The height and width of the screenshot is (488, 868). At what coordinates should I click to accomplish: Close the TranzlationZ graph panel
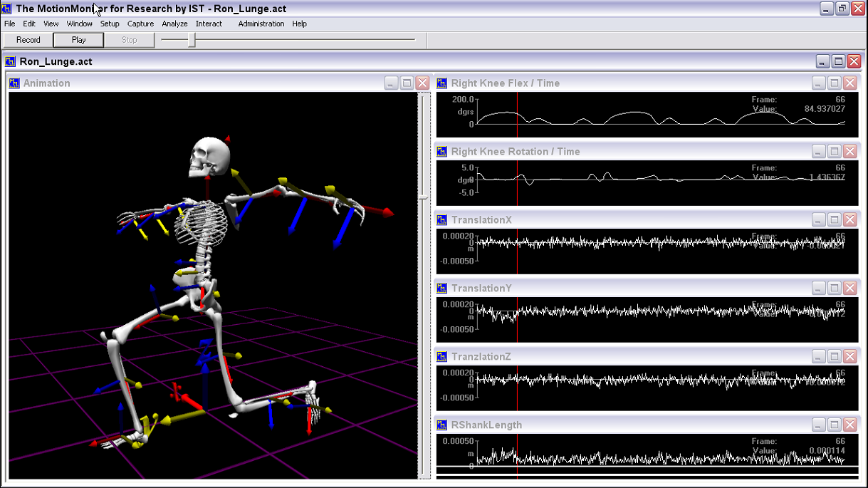tap(849, 357)
